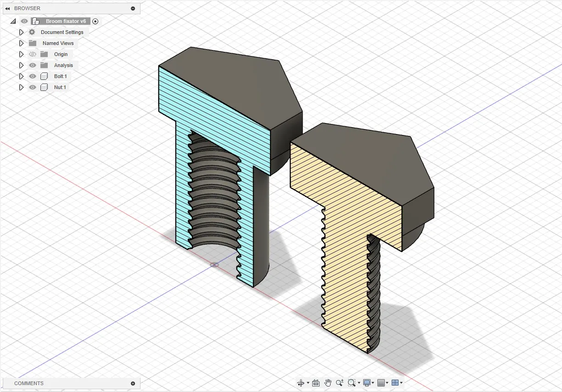
Task: Collapse the BROWSER panel with double arrows
Action: click(7, 8)
